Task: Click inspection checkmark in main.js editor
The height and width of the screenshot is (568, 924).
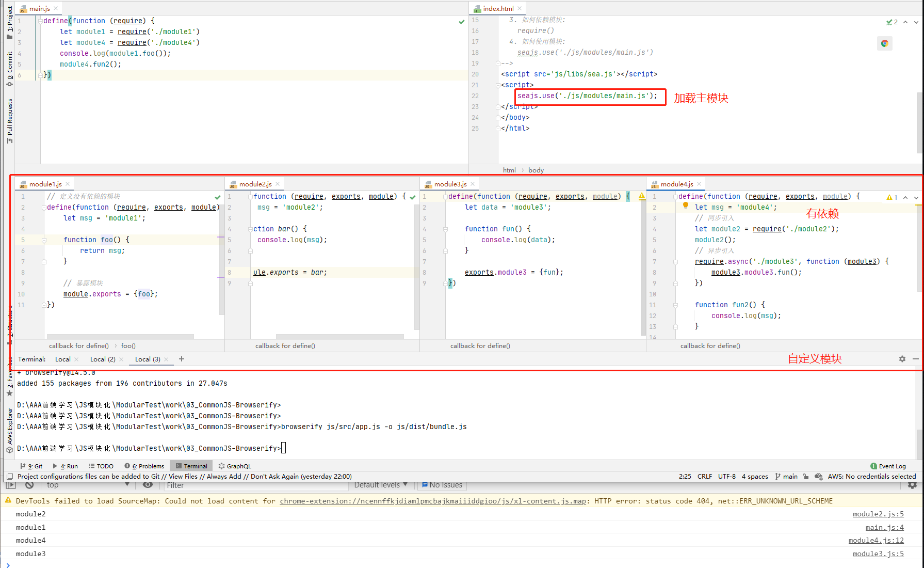Action: [x=461, y=22]
